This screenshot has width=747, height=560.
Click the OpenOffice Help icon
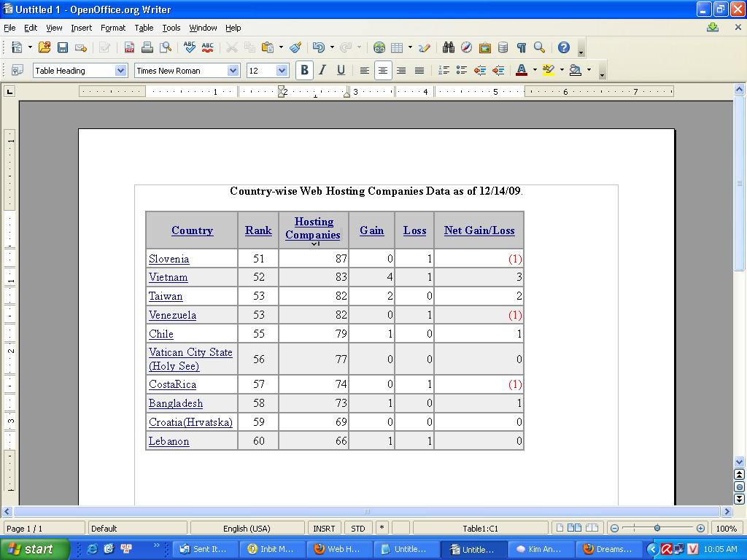click(564, 47)
